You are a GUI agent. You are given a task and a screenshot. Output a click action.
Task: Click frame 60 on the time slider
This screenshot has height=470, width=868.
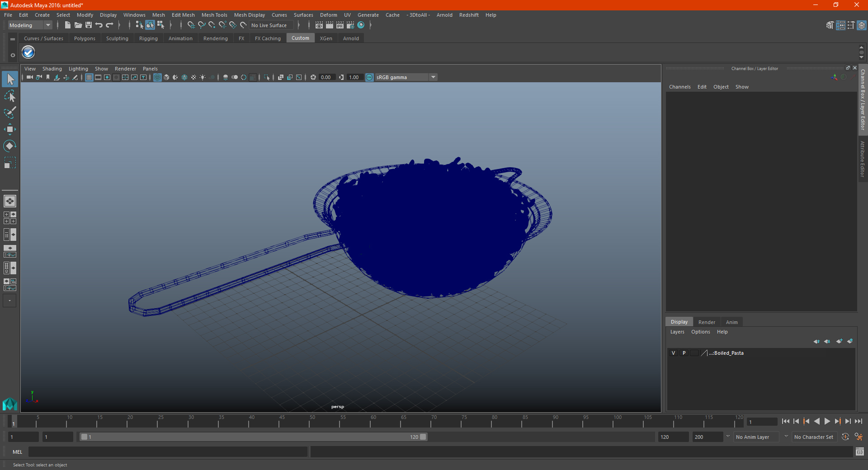(371, 421)
